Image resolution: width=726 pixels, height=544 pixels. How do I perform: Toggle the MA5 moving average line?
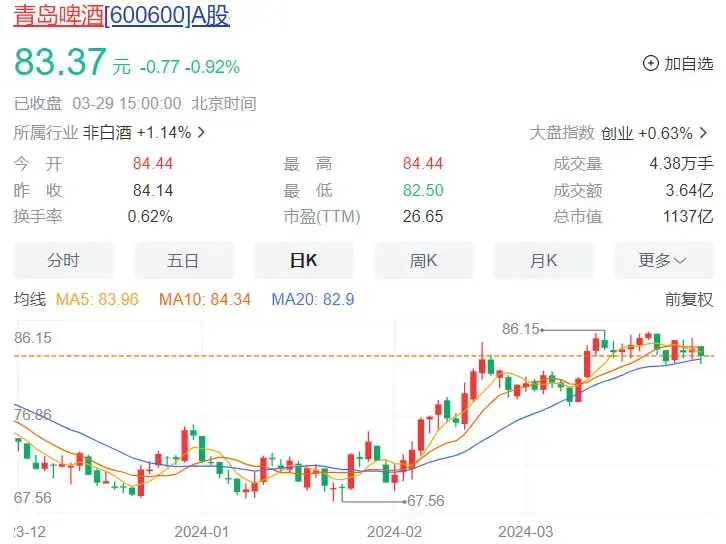(97, 300)
